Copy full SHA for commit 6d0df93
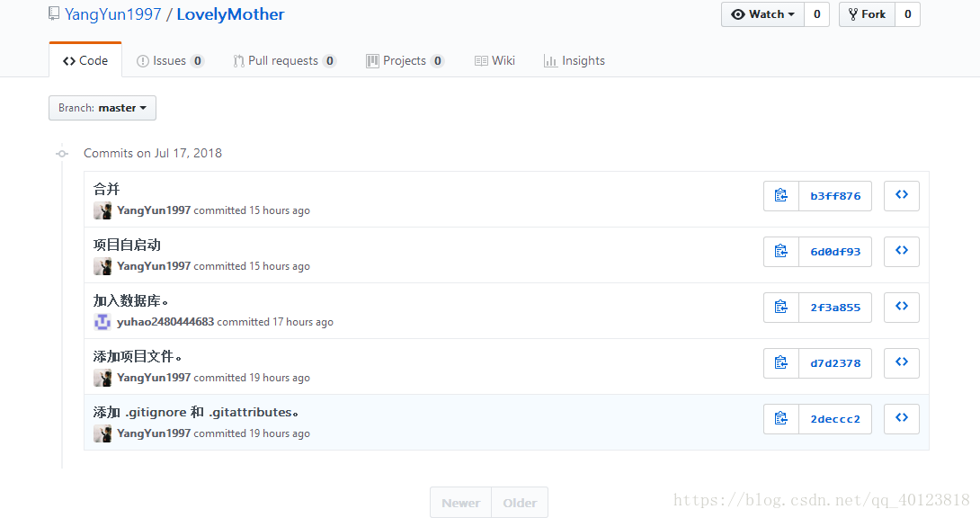The image size is (980, 518). click(781, 251)
